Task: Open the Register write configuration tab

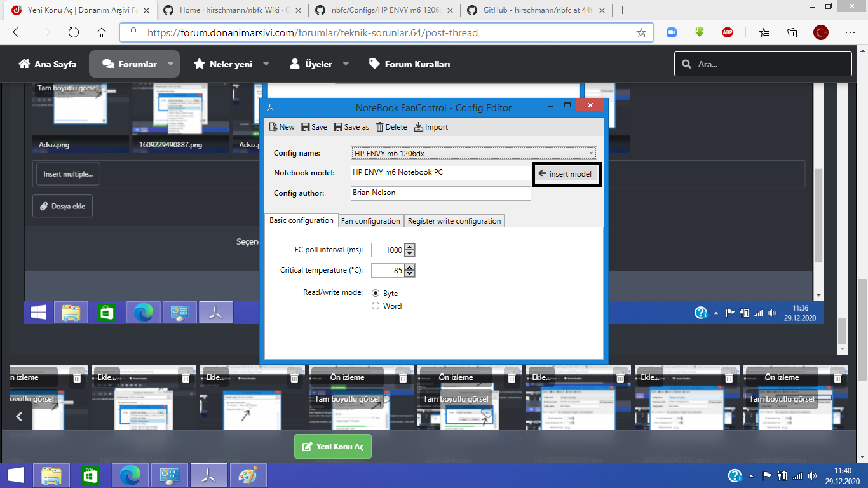Action: point(454,220)
